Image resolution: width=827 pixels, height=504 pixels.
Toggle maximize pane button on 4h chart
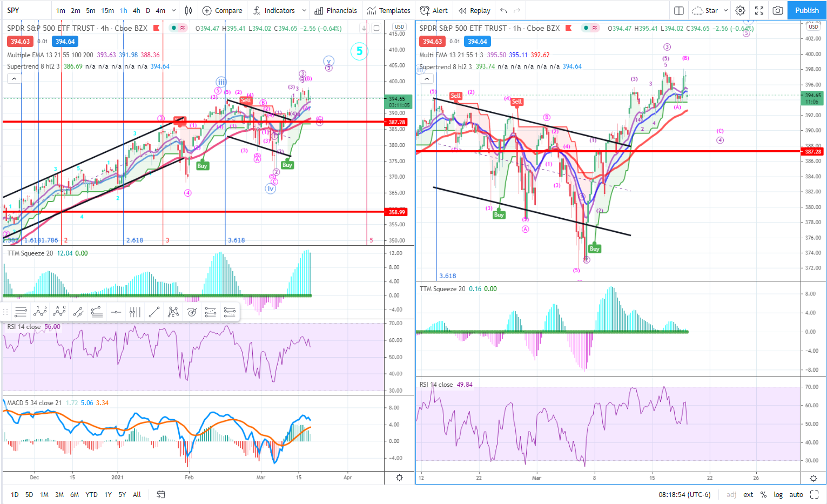(x=376, y=28)
